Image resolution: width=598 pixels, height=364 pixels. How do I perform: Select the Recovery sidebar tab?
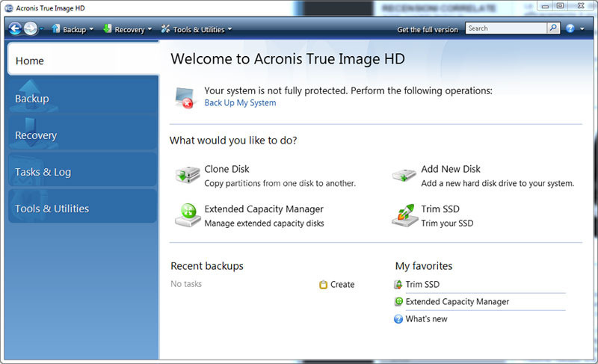(83, 132)
